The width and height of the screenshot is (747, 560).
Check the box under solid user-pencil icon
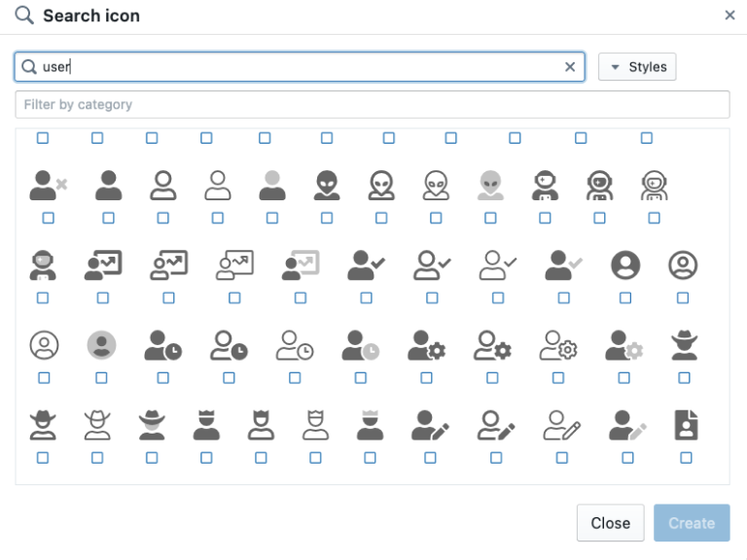(x=430, y=458)
